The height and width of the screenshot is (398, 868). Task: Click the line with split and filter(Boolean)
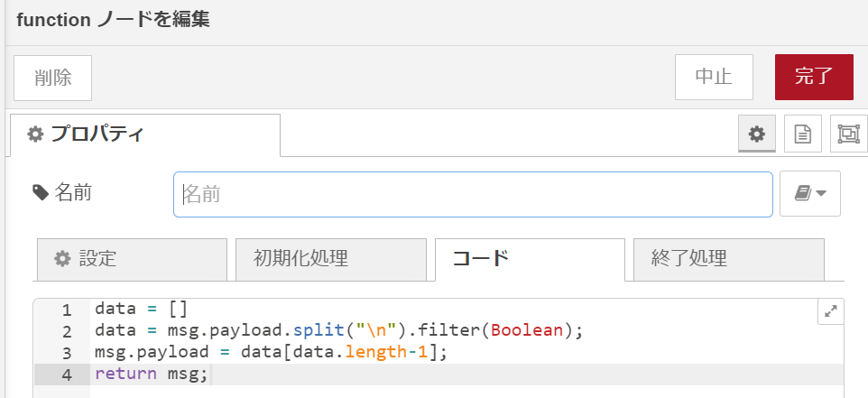click(x=339, y=330)
